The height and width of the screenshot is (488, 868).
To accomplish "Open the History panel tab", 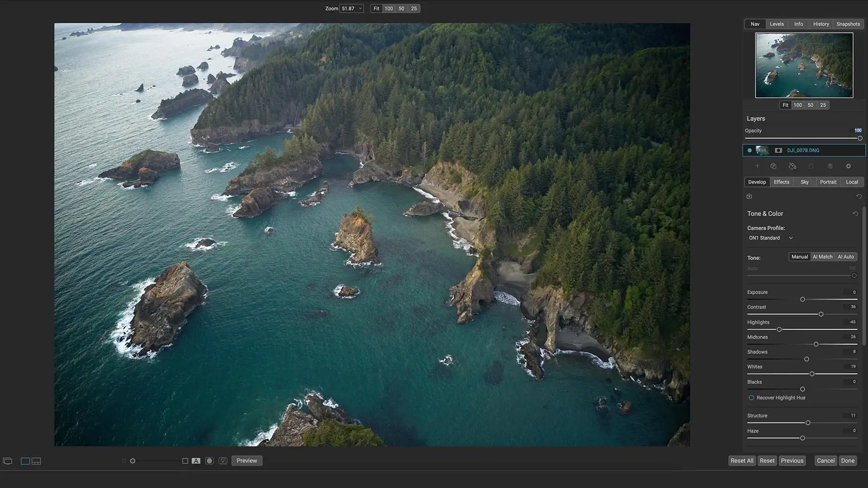I will tap(821, 24).
